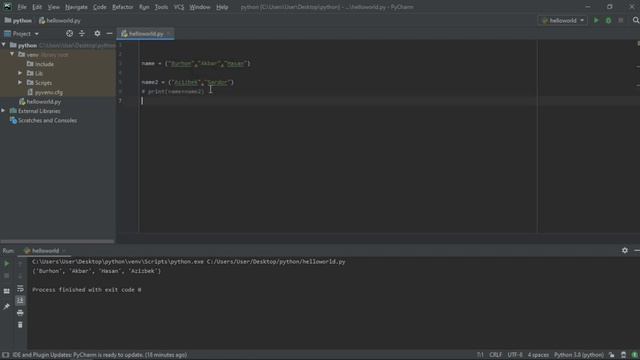Image resolution: width=640 pixels, height=360 pixels.
Task: Click the PyCharm app logo in title bar
Action: click(x=7, y=7)
